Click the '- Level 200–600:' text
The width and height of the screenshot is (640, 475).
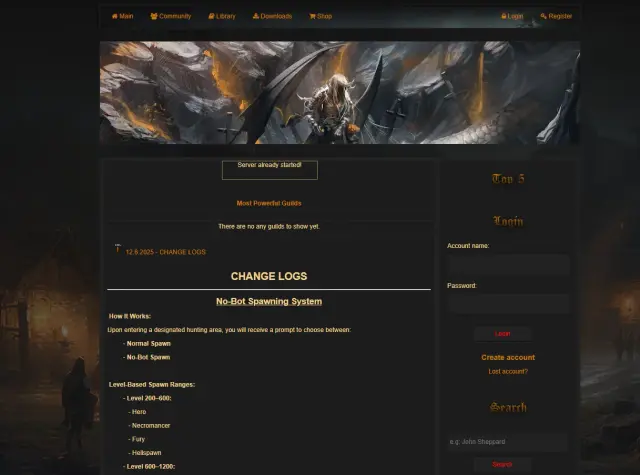click(x=147, y=398)
